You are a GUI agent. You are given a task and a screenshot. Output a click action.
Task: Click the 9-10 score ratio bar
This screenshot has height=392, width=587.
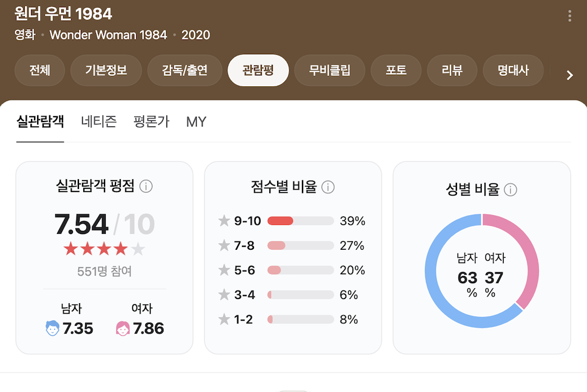(x=301, y=221)
